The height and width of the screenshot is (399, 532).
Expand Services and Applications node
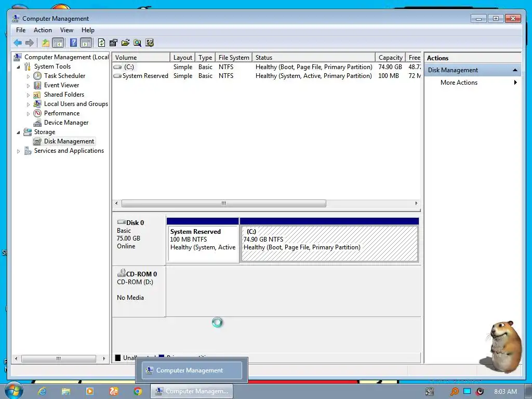18,151
